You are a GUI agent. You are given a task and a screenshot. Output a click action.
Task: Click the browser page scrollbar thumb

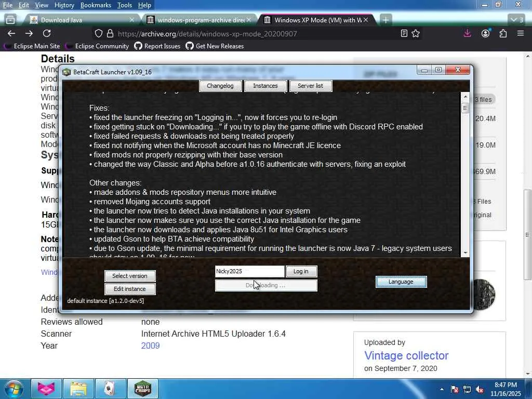[527, 234]
